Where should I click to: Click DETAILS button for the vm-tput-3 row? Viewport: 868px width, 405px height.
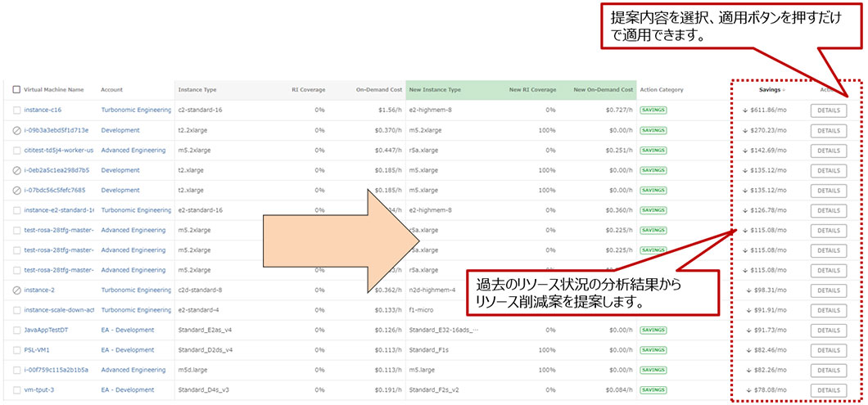pos(828,390)
